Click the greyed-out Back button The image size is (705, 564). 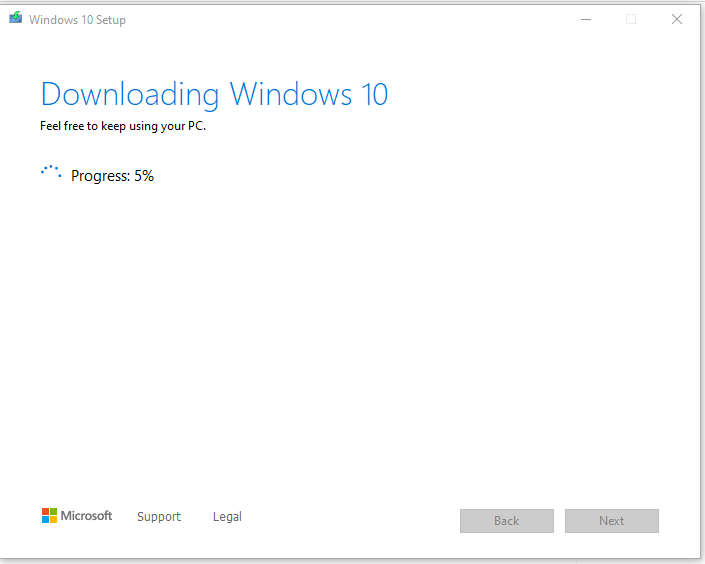pyautogui.click(x=507, y=521)
